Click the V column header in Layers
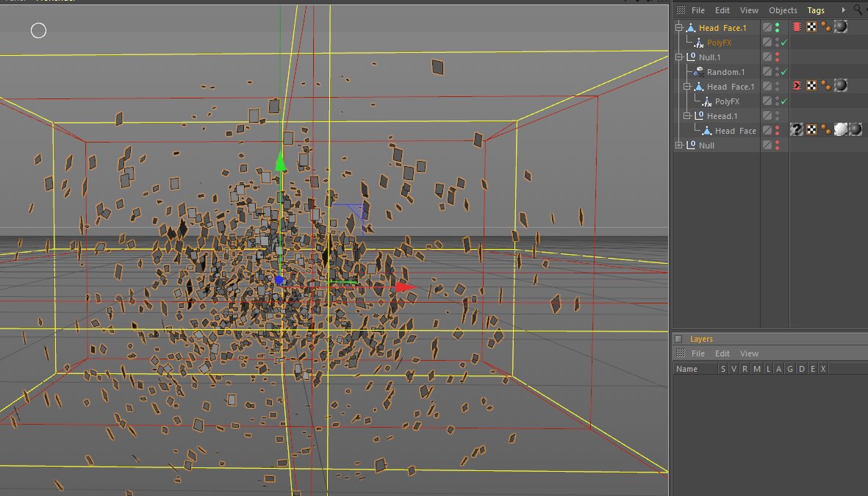Image resolution: width=868 pixels, height=496 pixels. [734, 369]
